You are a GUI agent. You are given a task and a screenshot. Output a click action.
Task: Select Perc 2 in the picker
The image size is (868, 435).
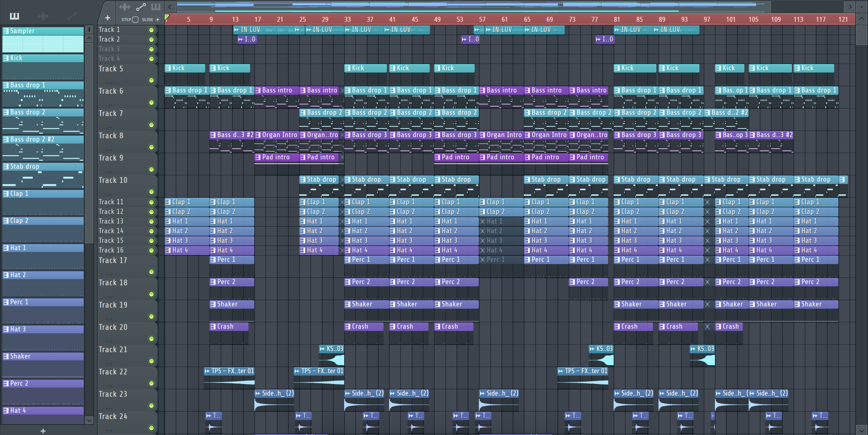[43, 392]
